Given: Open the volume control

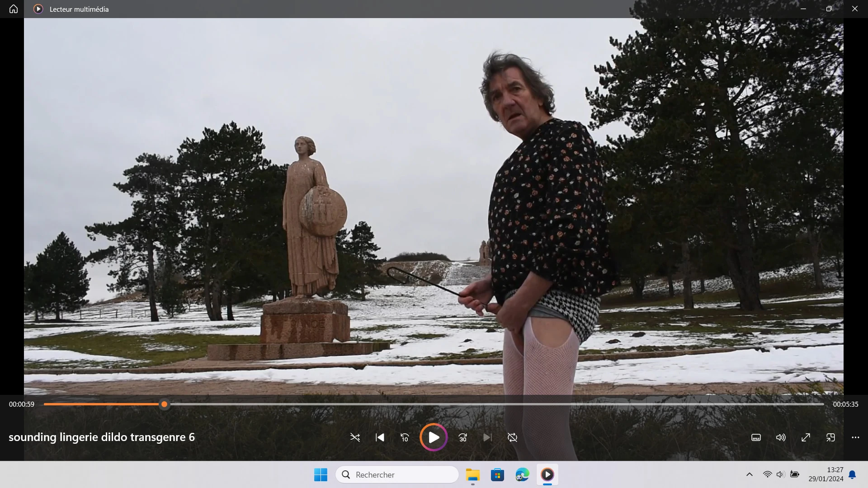Looking at the screenshot, I should click(781, 437).
